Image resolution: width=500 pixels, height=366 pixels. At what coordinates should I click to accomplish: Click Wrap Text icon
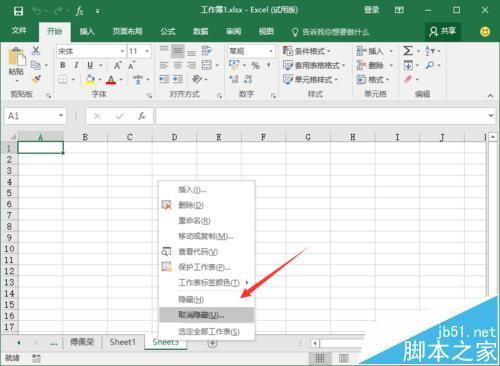click(x=207, y=51)
